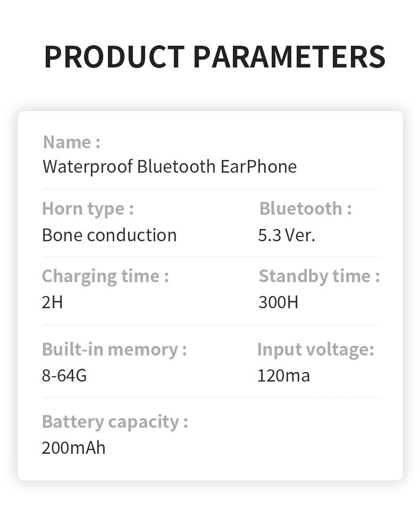This screenshot has width=420, height=516.
Task: Click the "2H" charging time value
Action: [52, 302]
